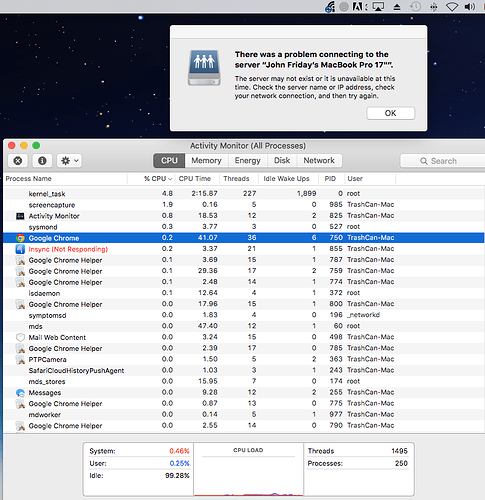Select the Insync Not Responding process icon
485x500 pixels.
20,249
